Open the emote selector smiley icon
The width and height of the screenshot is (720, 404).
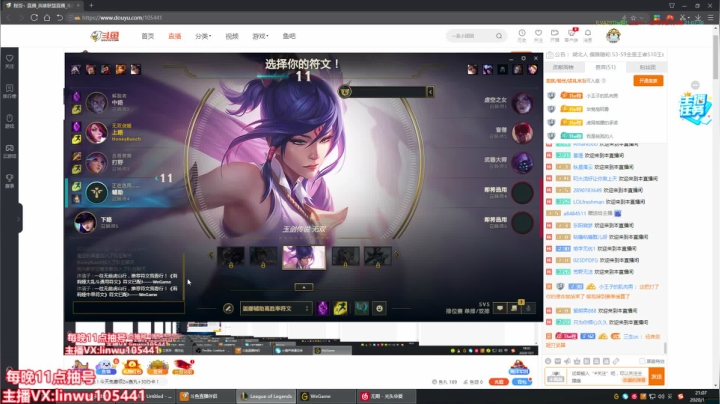379,309
